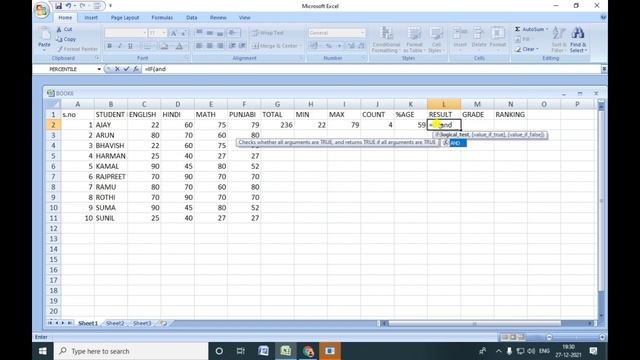Image resolution: width=640 pixels, height=360 pixels.
Task: Select column G header
Action: [277, 104]
